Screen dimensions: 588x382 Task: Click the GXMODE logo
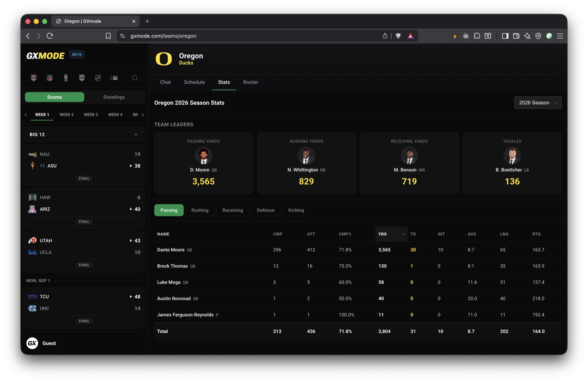click(x=46, y=55)
